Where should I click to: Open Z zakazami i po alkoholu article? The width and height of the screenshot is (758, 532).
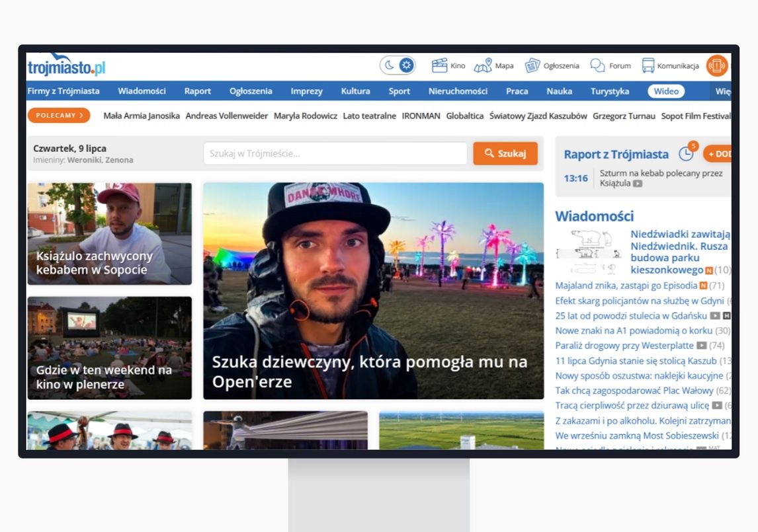643,421
